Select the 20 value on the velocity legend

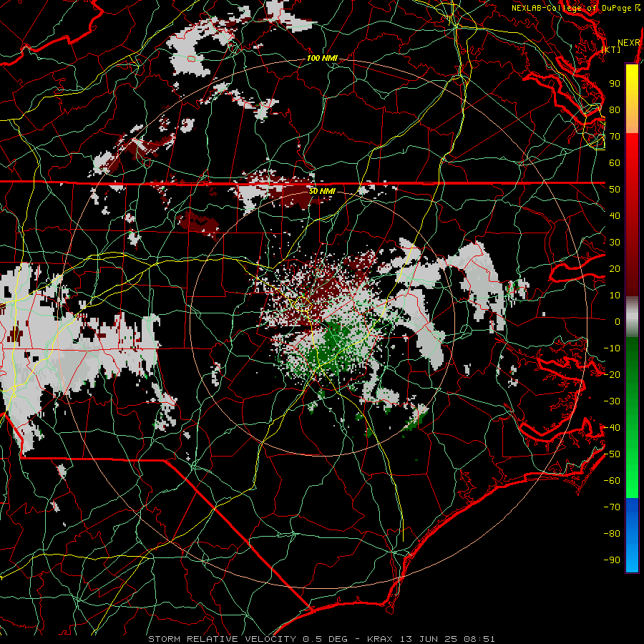615,269
